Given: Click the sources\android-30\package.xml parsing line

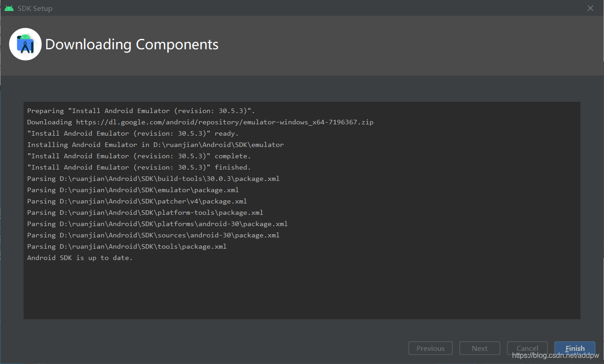Looking at the screenshot, I should click(153, 235).
